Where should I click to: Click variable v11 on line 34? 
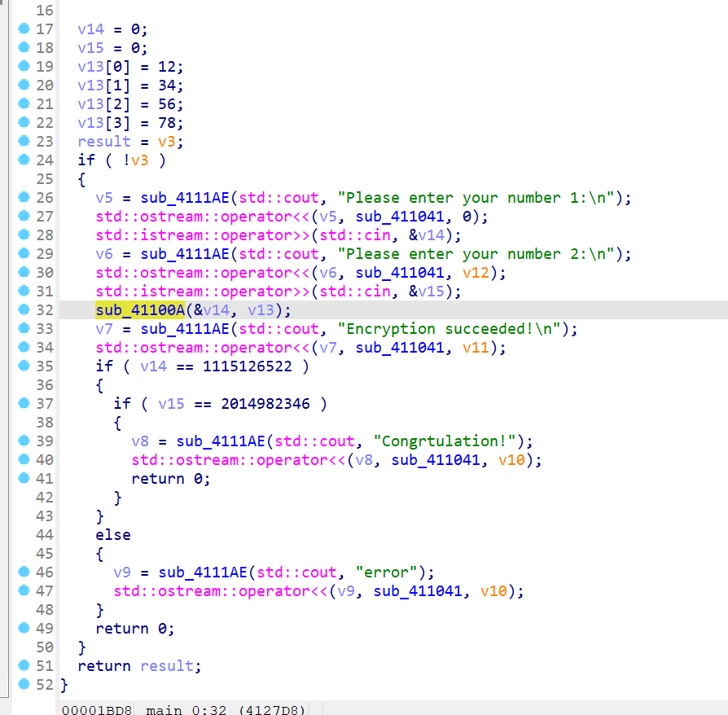(476, 348)
